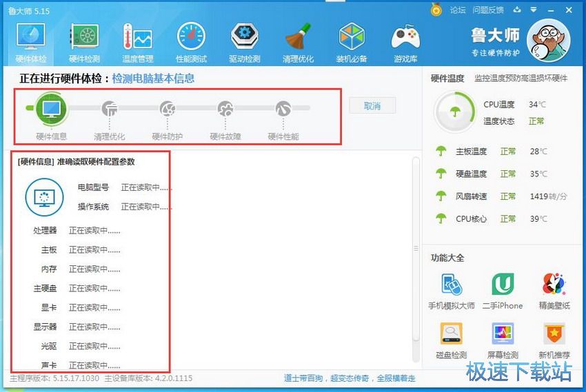This screenshot has height=392, width=586.
Task: Click the panel splitter grip handle
Action: [x=416, y=248]
